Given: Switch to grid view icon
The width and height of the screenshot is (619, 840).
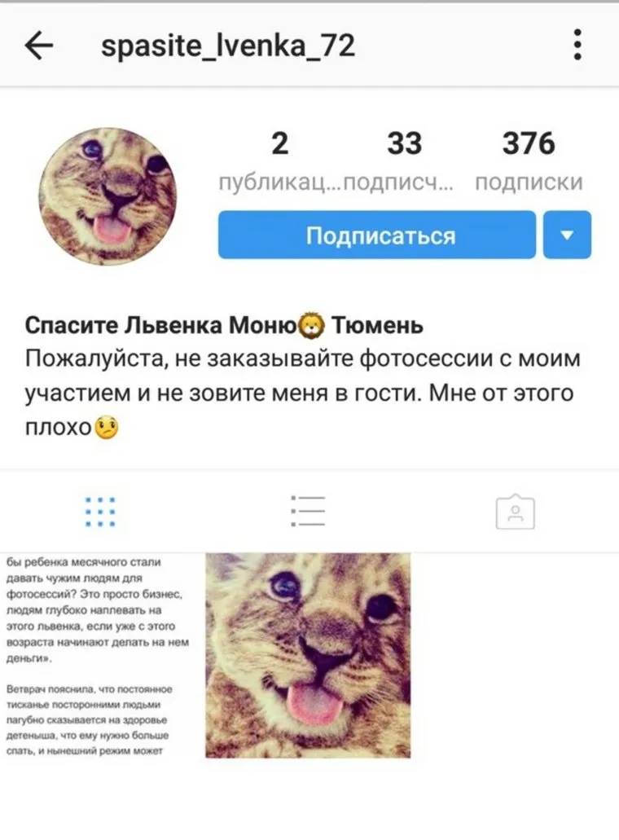Looking at the screenshot, I should coord(100,512).
